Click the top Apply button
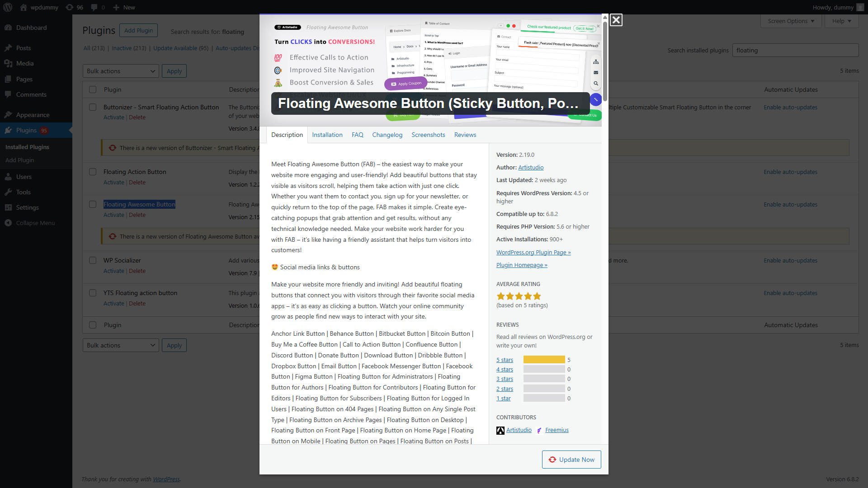 [x=174, y=71]
